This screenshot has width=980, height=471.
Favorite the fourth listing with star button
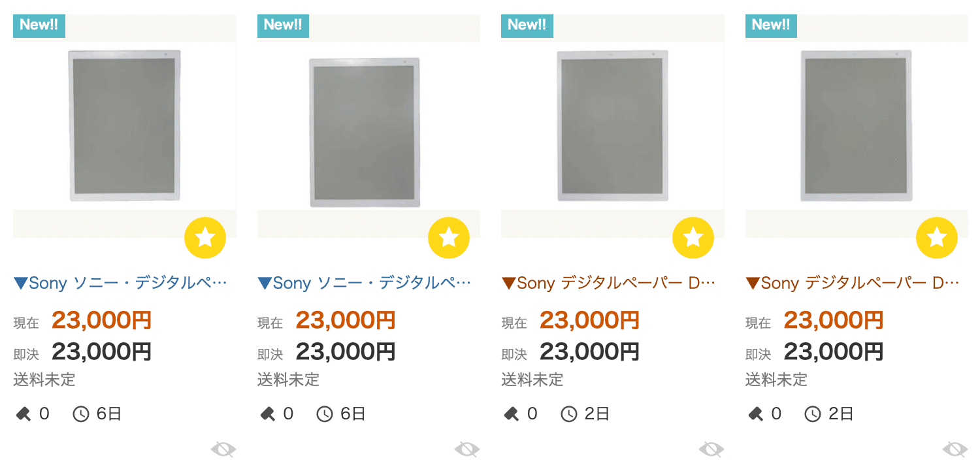pyautogui.click(x=937, y=238)
